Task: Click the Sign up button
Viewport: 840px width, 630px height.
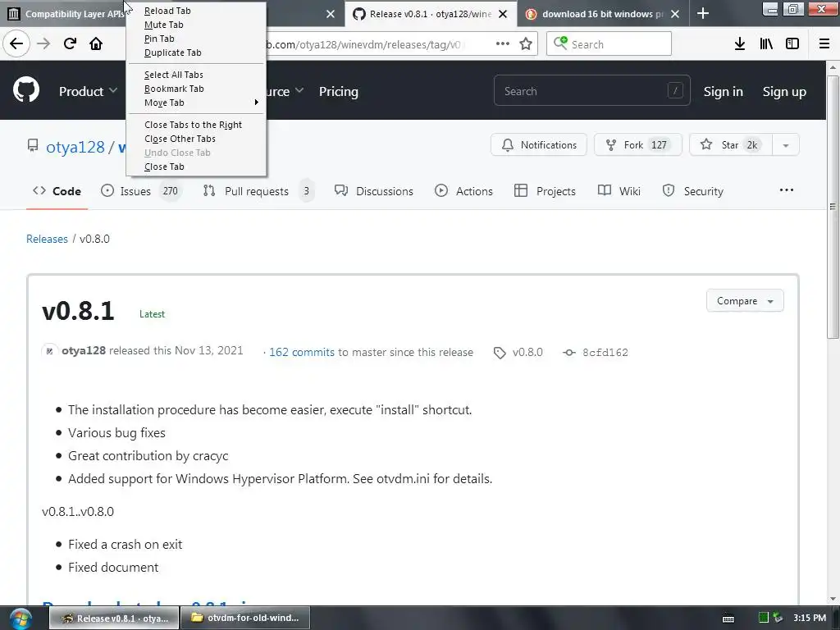Action: tap(784, 92)
